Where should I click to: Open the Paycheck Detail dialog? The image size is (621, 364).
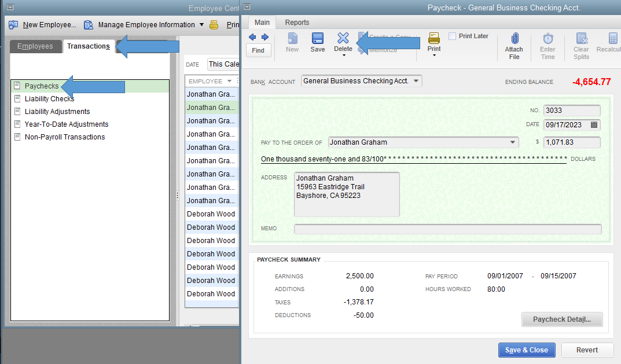pyautogui.click(x=561, y=319)
